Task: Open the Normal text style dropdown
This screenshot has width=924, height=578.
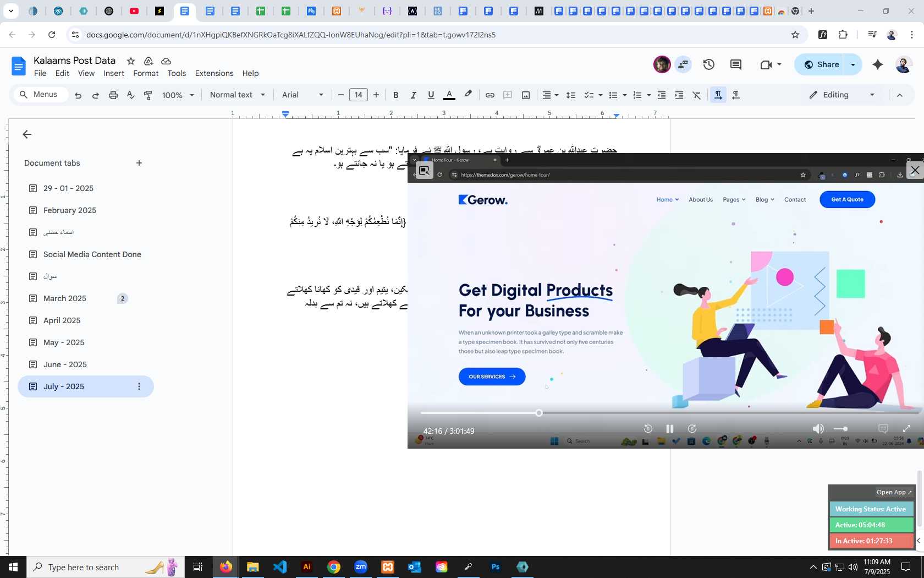Action: click(x=237, y=95)
